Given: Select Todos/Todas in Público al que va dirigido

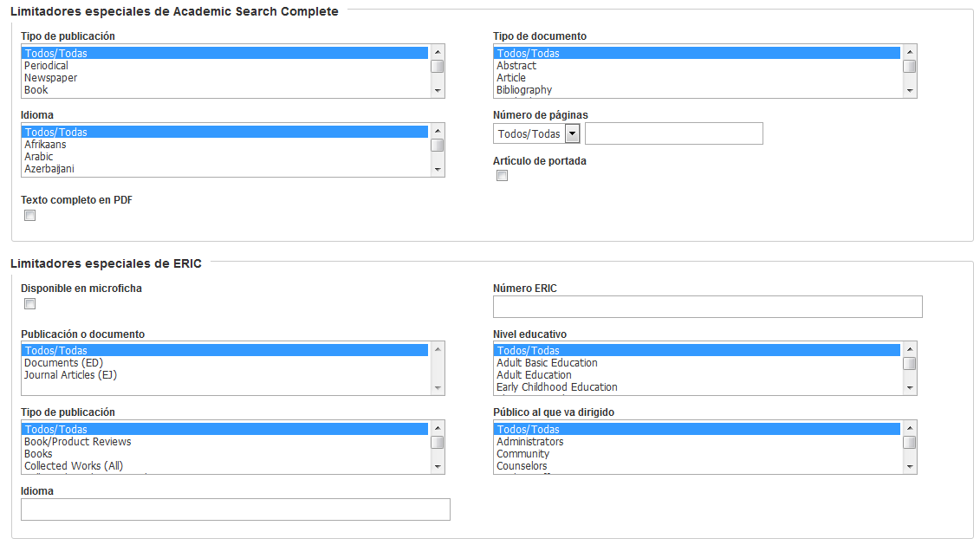Looking at the screenshot, I should coord(698,430).
